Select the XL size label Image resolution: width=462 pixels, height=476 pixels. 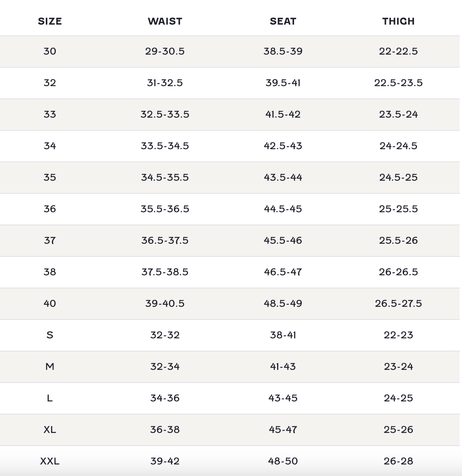pyautogui.click(x=50, y=429)
